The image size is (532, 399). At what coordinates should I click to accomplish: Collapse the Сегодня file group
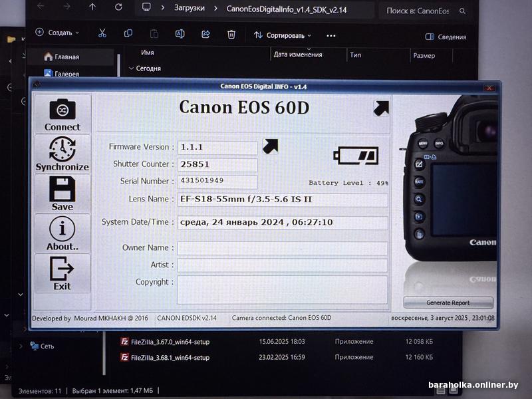[131, 68]
